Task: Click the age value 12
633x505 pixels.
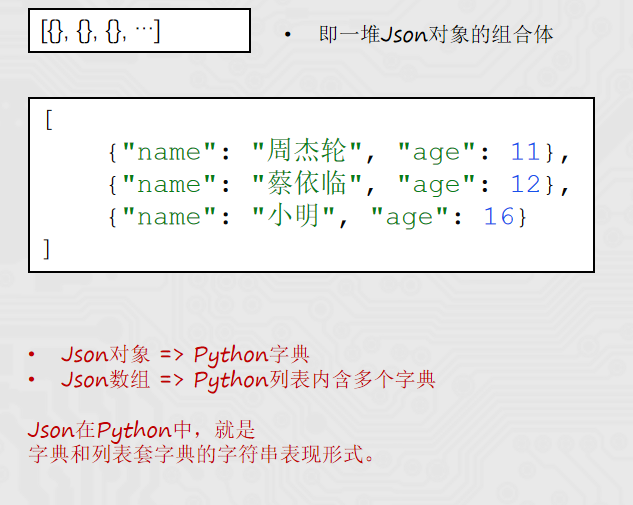Action: (526, 184)
